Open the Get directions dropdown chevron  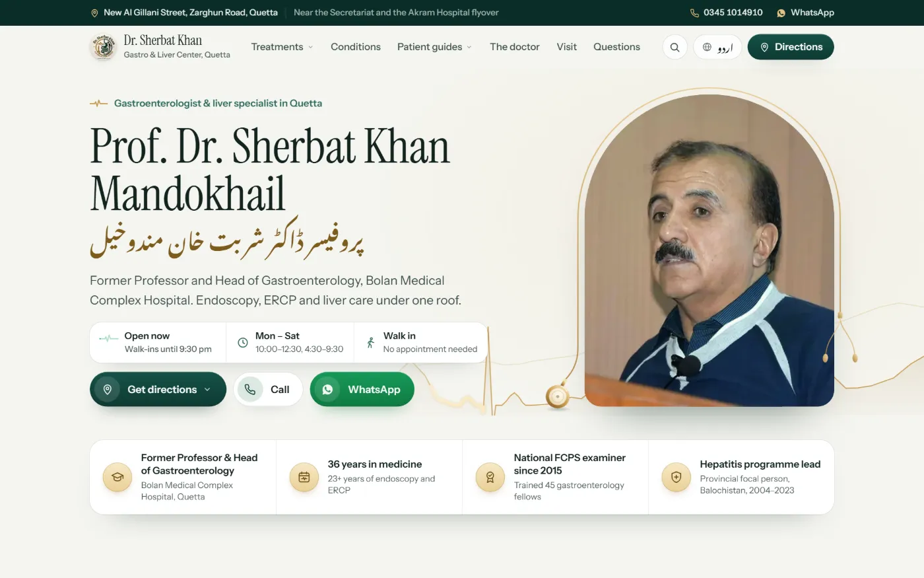point(207,390)
